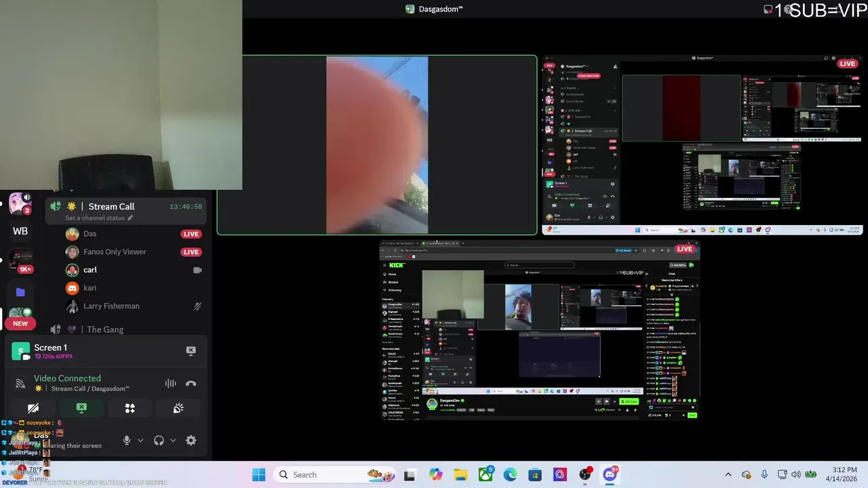Image resolution: width=868 pixels, height=488 pixels.
Task: Click the Dasgasdom™ window title
Action: [x=441, y=9]
